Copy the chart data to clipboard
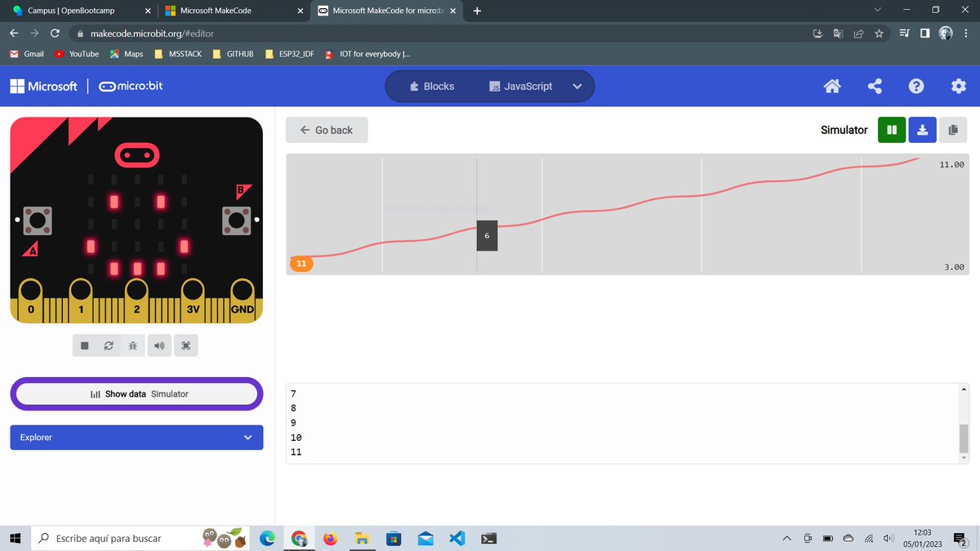This screenshot has width=980, height=551. tap(953, 130)
